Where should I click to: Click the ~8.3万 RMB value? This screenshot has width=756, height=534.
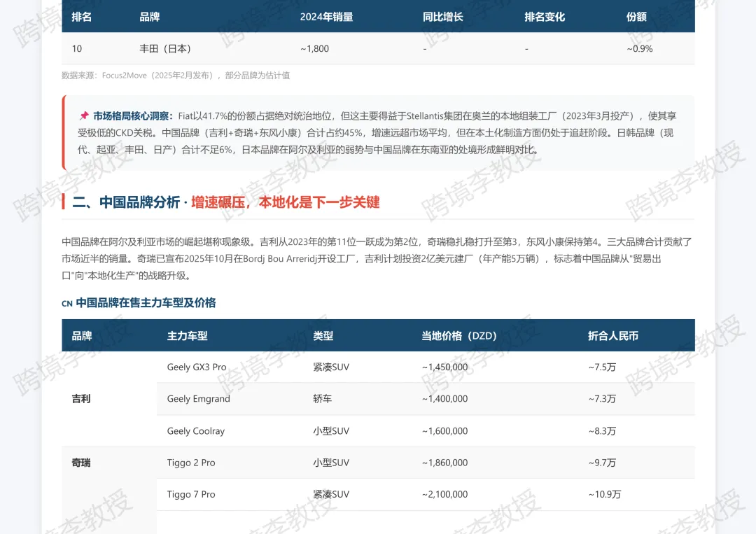(602, 431)
